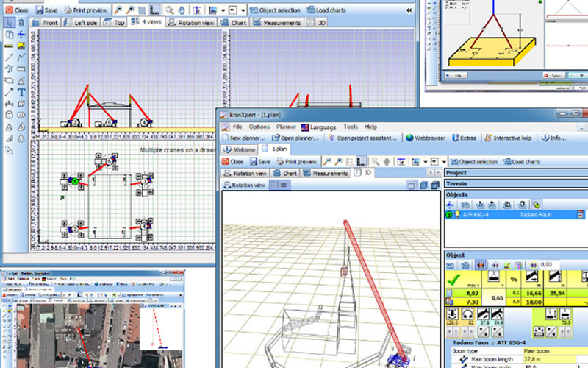Pick the polyline drawing tool
This screenshot has height=368, width=588.
click(x=21, y=57)
